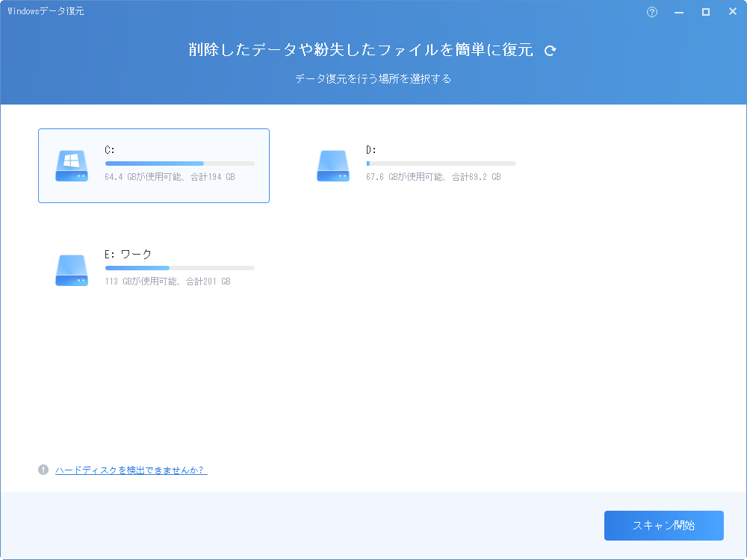Click the headline 削除したデータや紛失したファイルを簡単に復元
The height and width of the screenshot is (560, 747).
click(361, 49)
